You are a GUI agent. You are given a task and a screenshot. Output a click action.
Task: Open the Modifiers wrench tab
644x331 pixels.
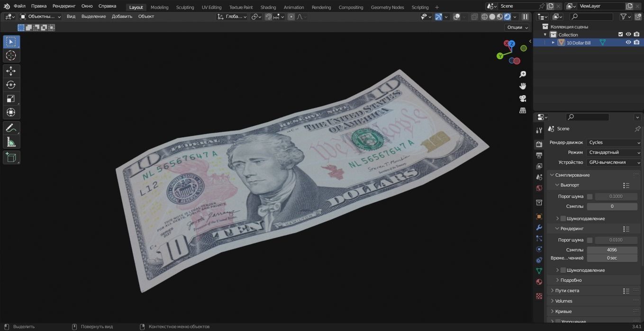[x=539, y=227]
